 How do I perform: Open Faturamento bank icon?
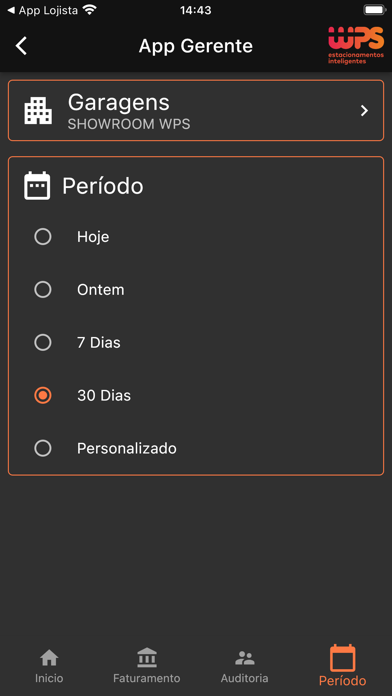[147, 657]
